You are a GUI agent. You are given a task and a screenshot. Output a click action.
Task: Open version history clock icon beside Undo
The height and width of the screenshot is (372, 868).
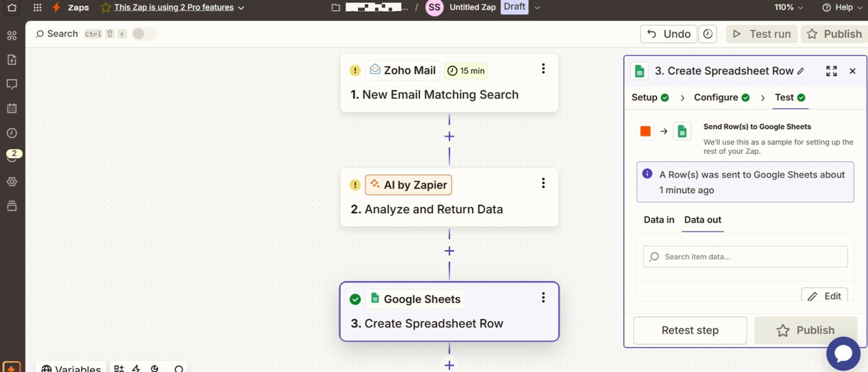click(708, 34)
